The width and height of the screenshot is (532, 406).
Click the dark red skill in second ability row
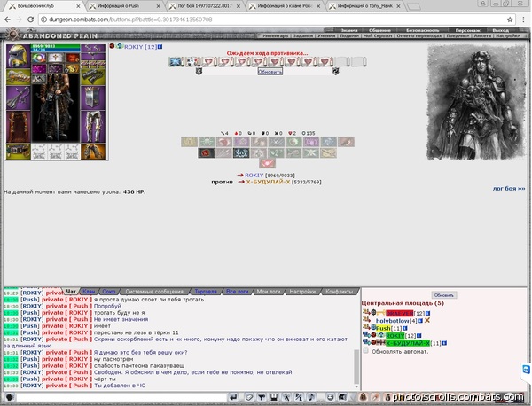tap(207, 153)
